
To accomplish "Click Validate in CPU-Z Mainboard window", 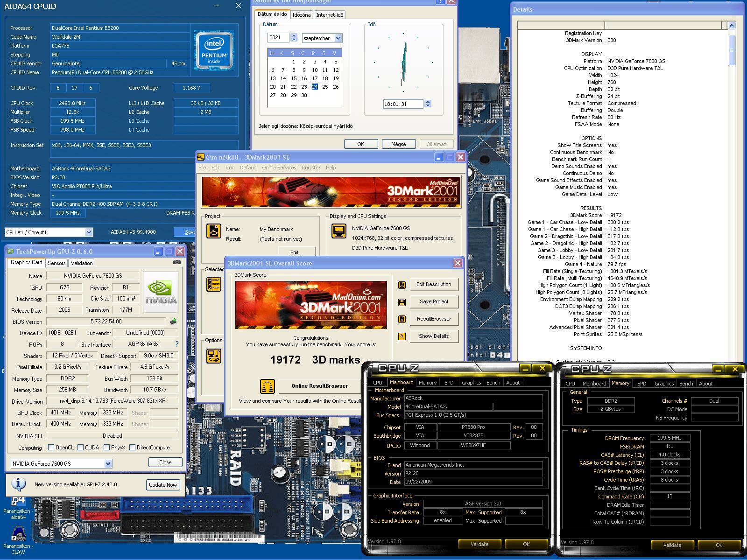I will 479,544.
